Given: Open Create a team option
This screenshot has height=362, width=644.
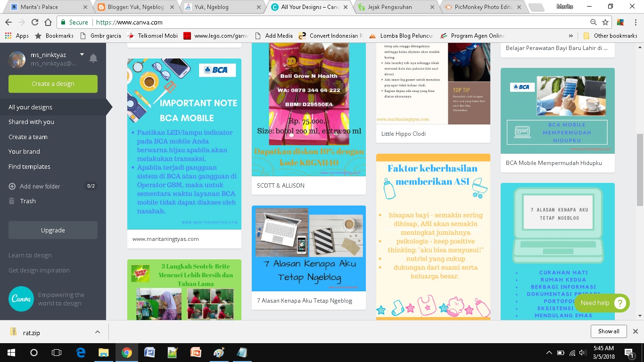Looking at the screenshot, I should tap(28, 137).
